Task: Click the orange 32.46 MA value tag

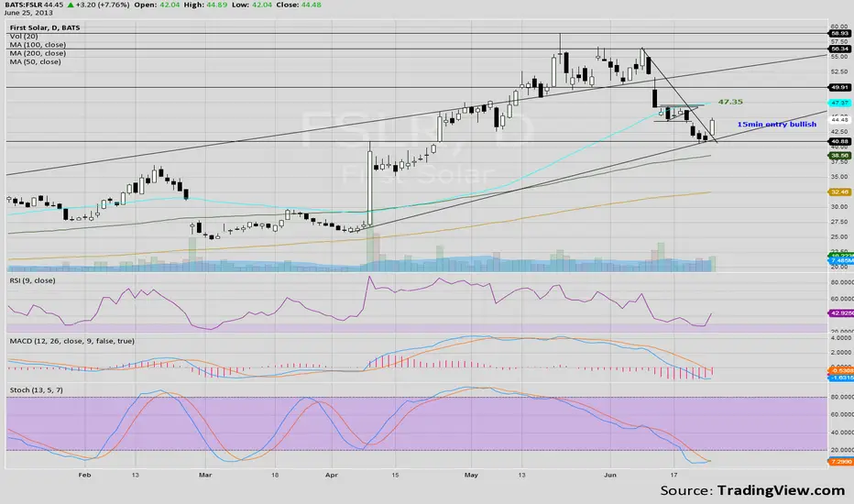Action: pos(839,192)
